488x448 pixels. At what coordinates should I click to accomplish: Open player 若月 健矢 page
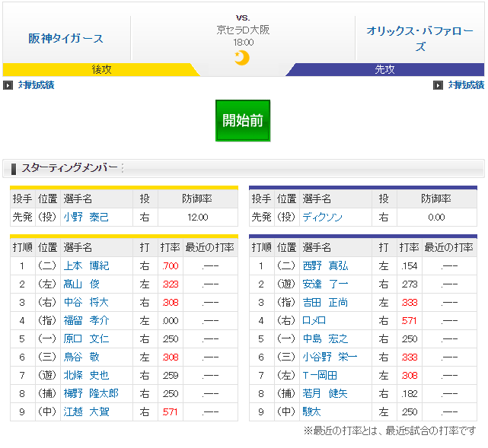coord(325,393)
